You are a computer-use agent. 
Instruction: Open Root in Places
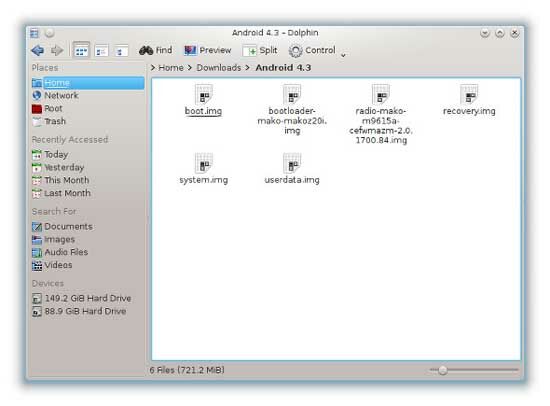(87, 108)
